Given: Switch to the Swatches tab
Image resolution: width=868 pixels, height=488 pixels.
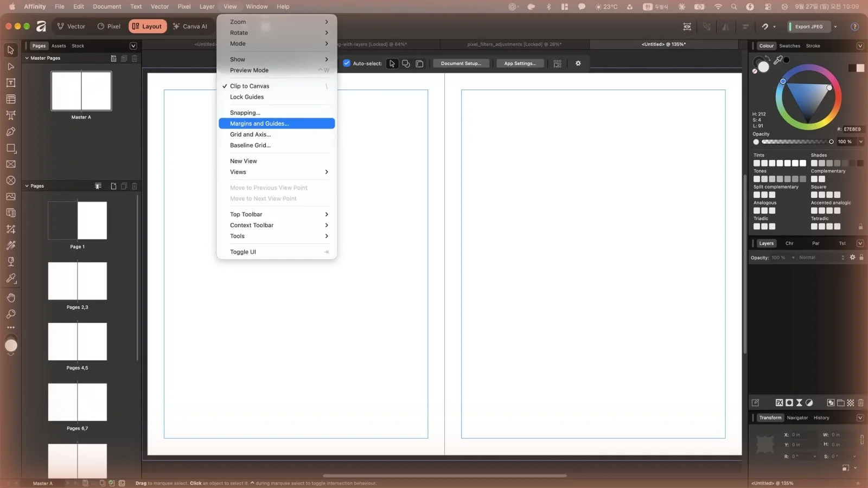Looking at the screenshot, I should (x=789, y=46).
